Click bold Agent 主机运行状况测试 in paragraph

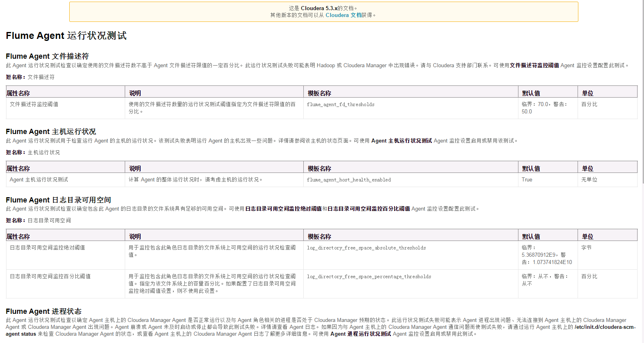click(402, 141)
